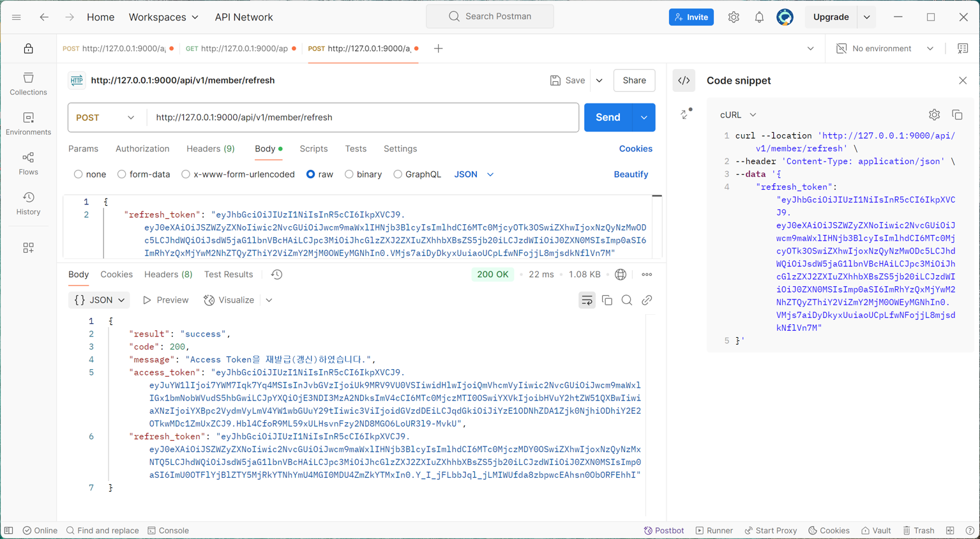Toggle line wrap in response body
The width and height of the screenshot is (980, 539).
pos(587,300)
